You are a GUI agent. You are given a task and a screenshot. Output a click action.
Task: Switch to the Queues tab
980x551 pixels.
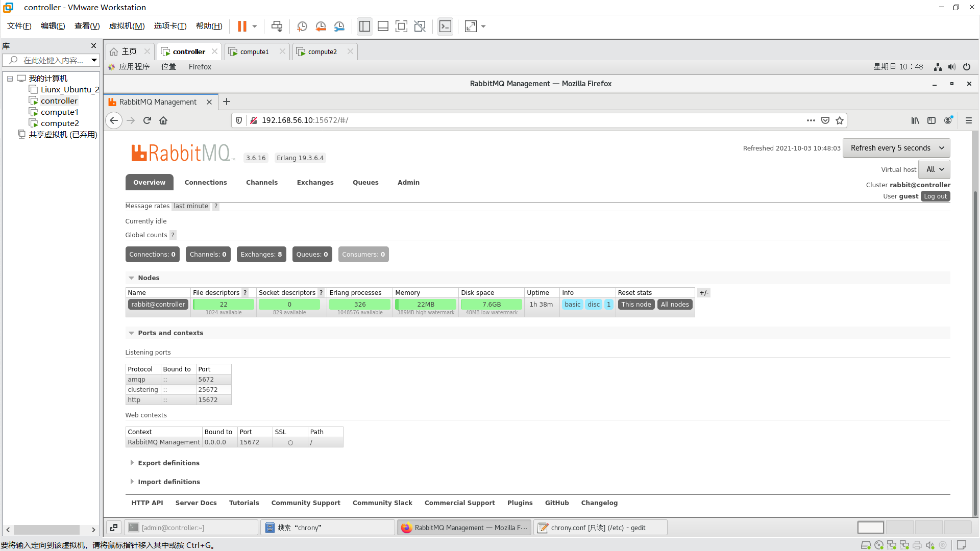(x=365, y=183)
